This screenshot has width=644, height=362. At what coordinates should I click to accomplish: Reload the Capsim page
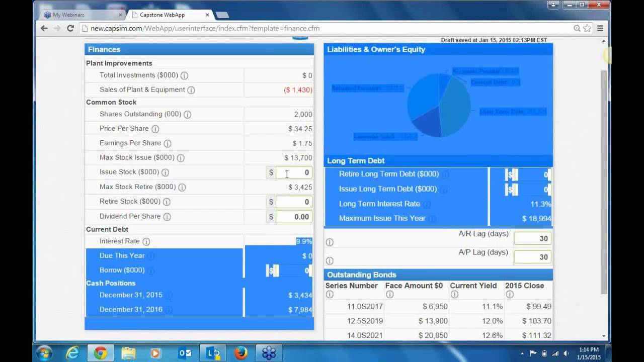pos(70,28)
